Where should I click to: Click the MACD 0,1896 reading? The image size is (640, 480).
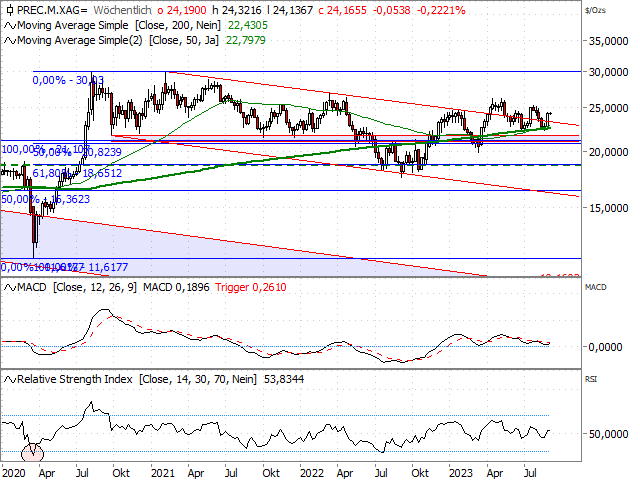tap(176, 287)
